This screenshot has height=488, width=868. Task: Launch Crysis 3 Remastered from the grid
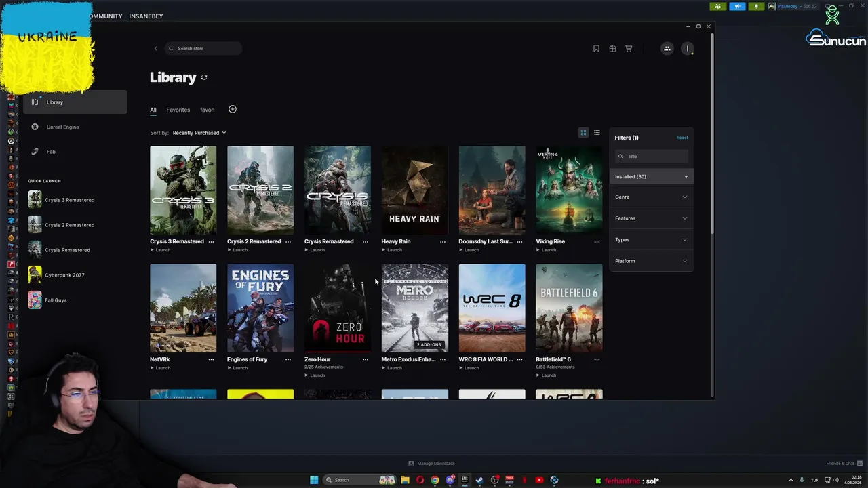pyautogui.click(x=160, y=250)
